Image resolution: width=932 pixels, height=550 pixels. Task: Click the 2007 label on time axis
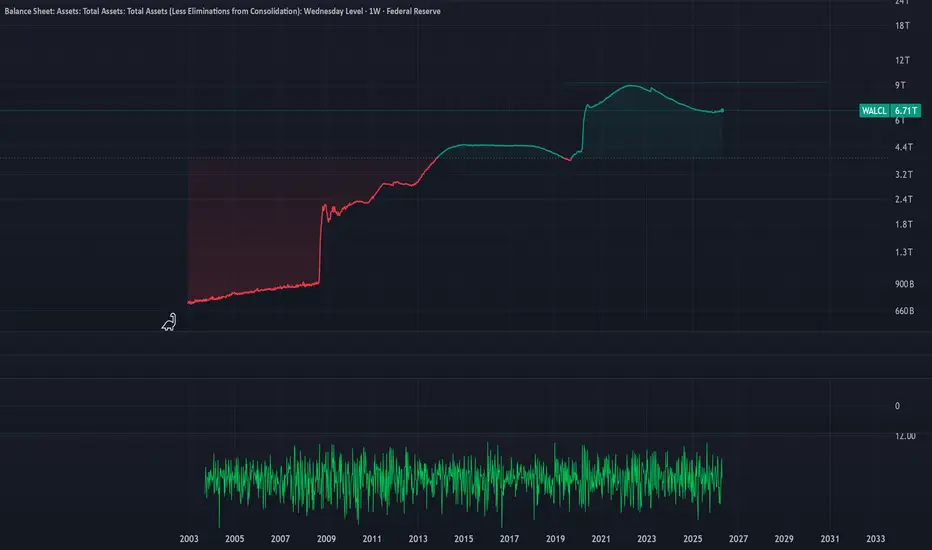(x=281, y=539)
